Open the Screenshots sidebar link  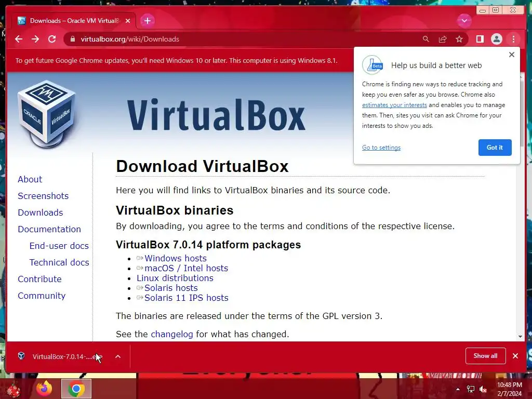click(x=43, y=196)
